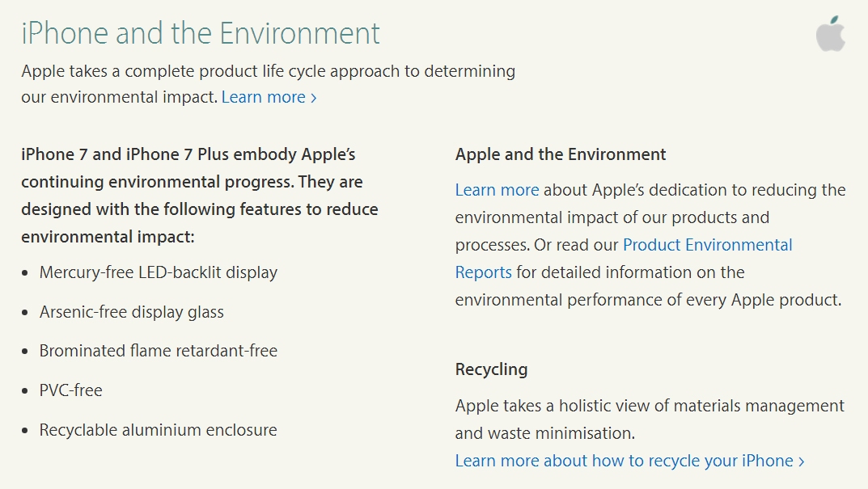Click the Recyclable aluminium enclosure item
The height and width of the screenshot is (489, 868).
159,430
